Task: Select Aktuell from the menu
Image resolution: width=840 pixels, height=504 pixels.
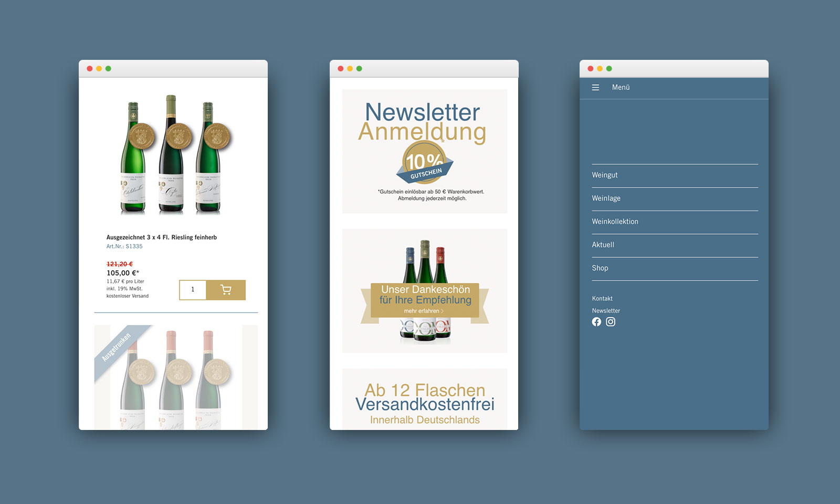Action: 603,245
